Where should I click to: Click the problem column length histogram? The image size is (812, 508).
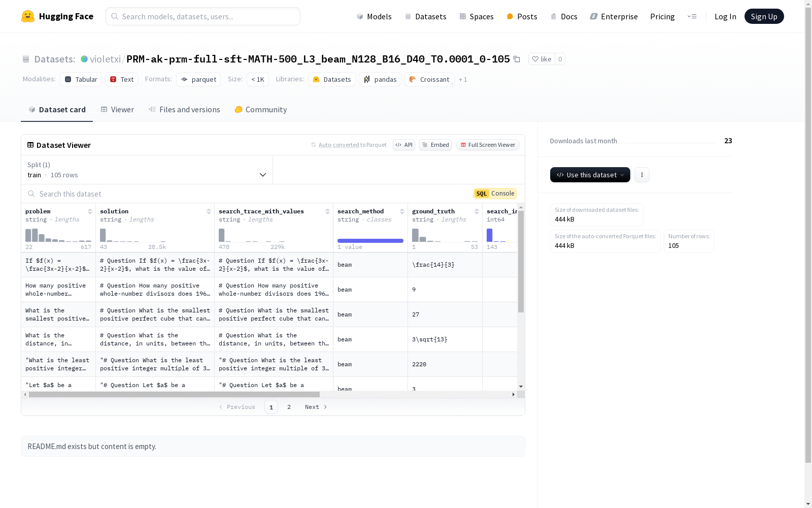58,235
